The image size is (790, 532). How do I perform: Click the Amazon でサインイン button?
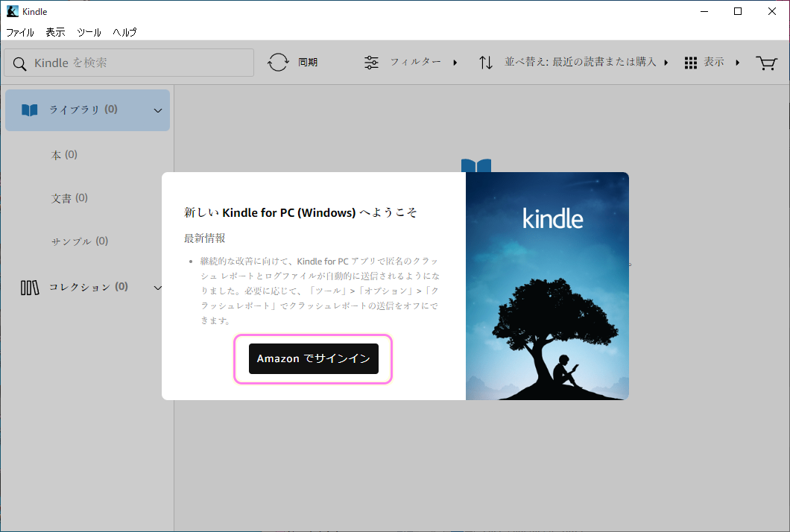(313, 358)
